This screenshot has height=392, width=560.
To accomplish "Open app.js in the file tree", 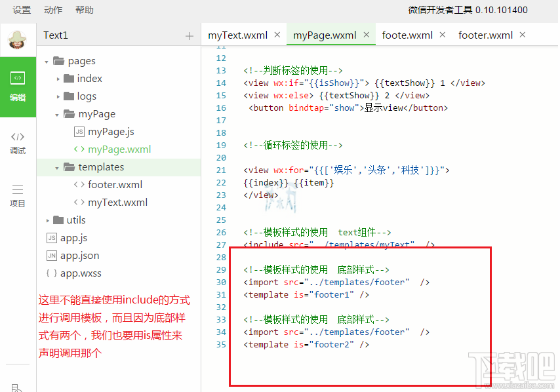I will tap(73, 238).
